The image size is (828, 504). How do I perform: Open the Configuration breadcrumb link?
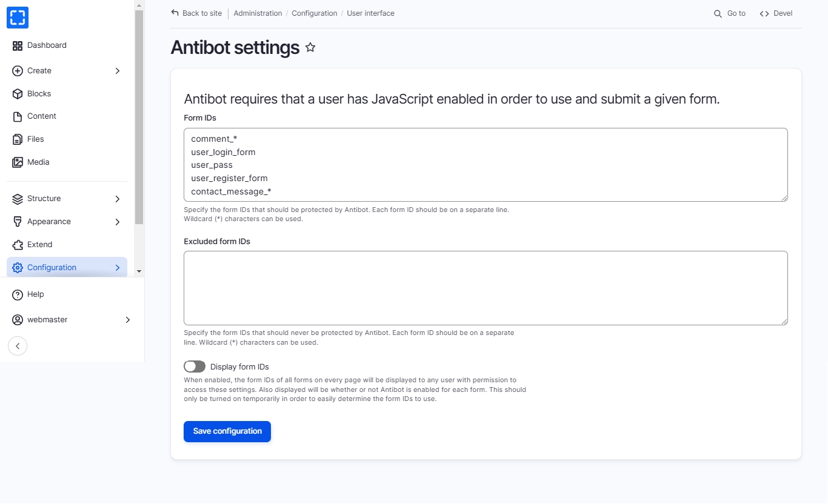(314, 13)
